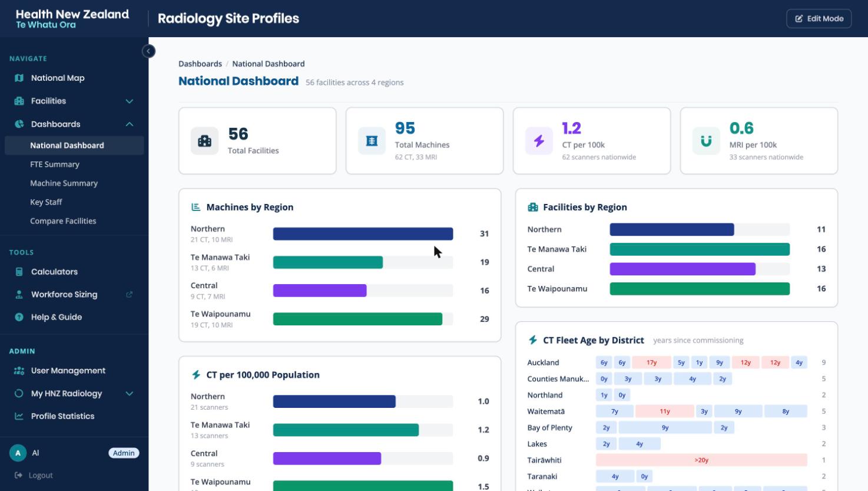Click the User Management icon
The height and width of the screenshot is (491, 868).
pos(19,371)
